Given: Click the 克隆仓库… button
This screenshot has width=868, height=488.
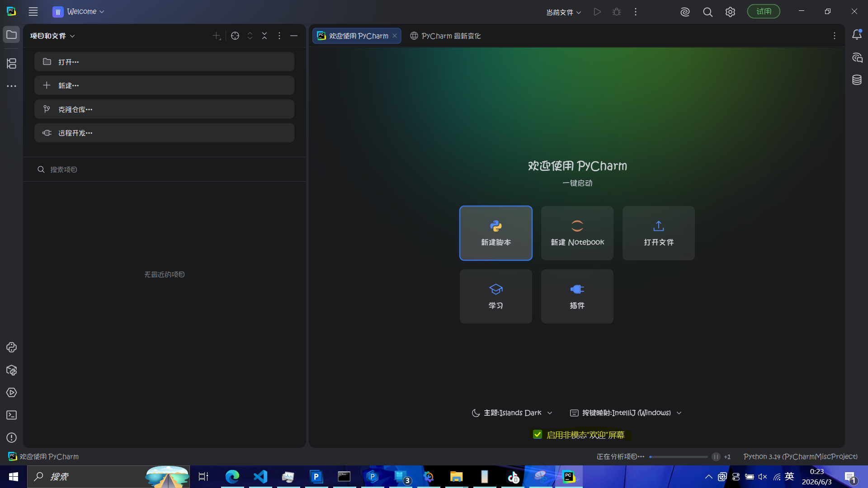Looking at the screenshot, I should (x=164, y=109).
